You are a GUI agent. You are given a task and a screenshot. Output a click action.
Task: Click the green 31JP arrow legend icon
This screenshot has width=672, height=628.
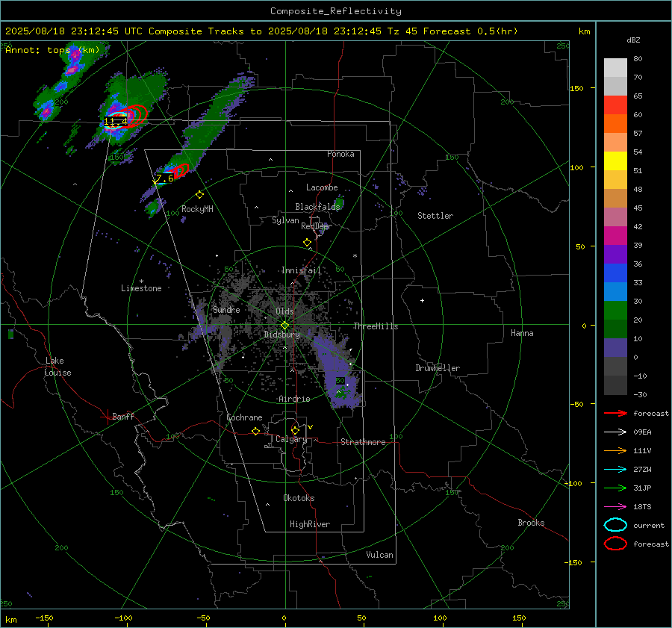point(615,488)
